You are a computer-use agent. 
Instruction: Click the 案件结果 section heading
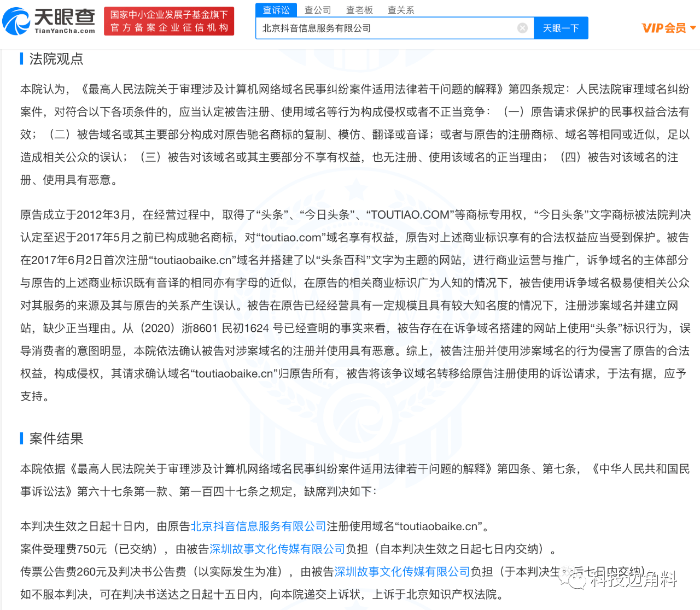coord(56,438)
